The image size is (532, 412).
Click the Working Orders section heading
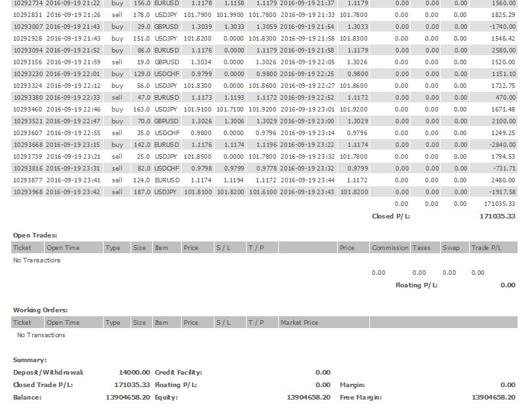40,310
